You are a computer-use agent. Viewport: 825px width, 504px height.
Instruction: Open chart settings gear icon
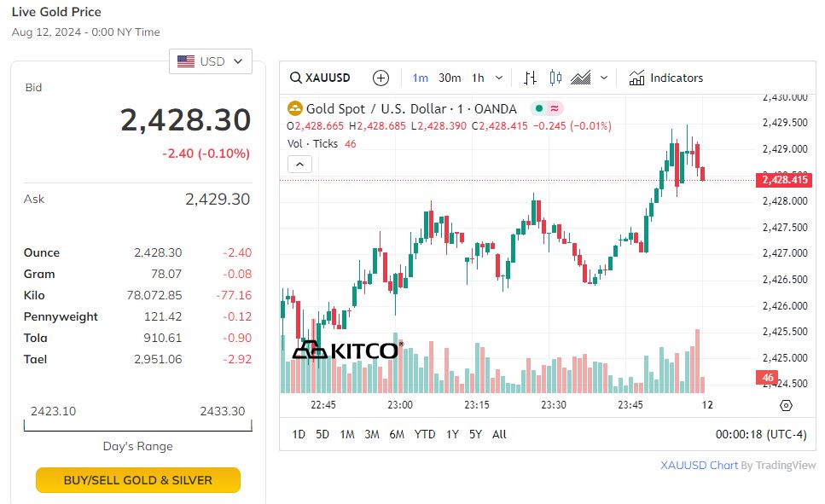pyautogui.click(x=786, y=405)
